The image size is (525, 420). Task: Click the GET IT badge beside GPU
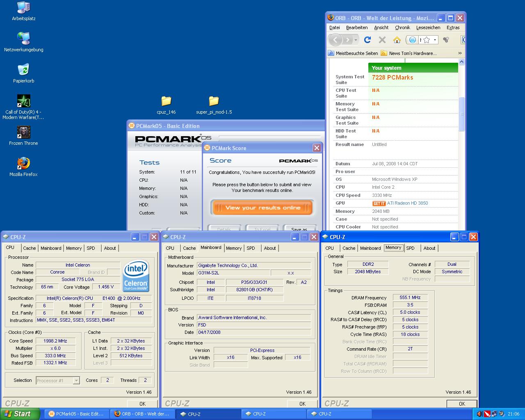point(379,203)
